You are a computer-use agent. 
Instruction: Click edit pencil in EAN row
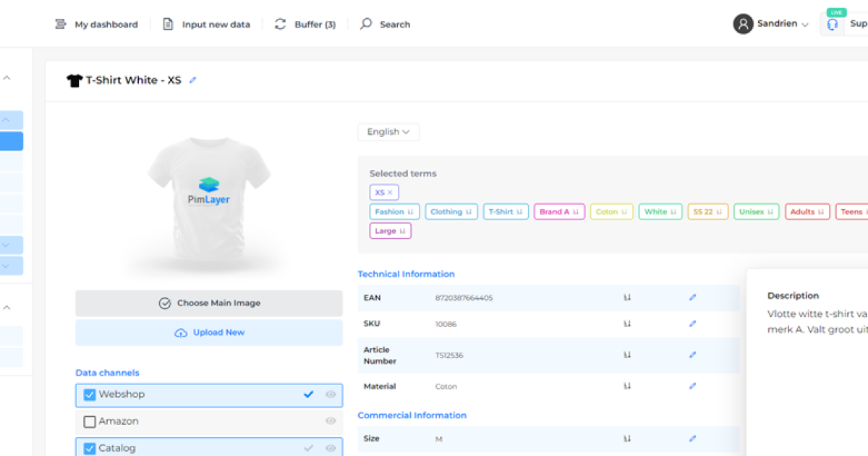[x=692, y=297]
